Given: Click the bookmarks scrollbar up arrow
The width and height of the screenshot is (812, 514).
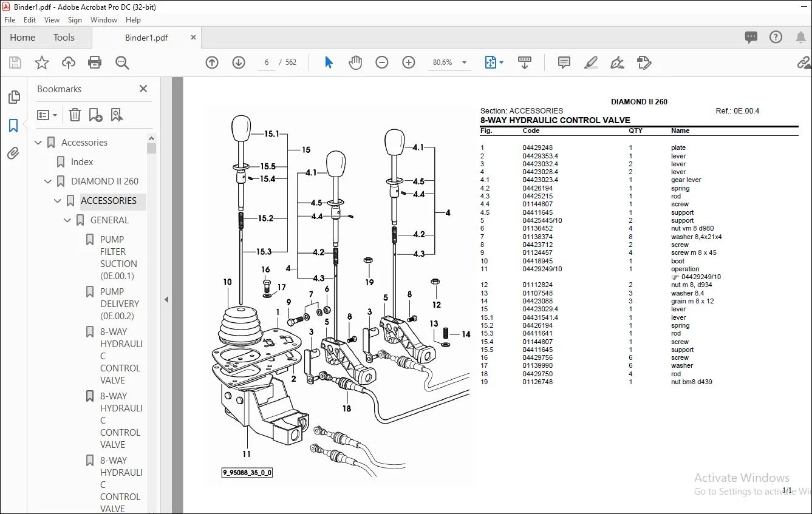Looking at the screenshot, I should (x=151, y=138).
